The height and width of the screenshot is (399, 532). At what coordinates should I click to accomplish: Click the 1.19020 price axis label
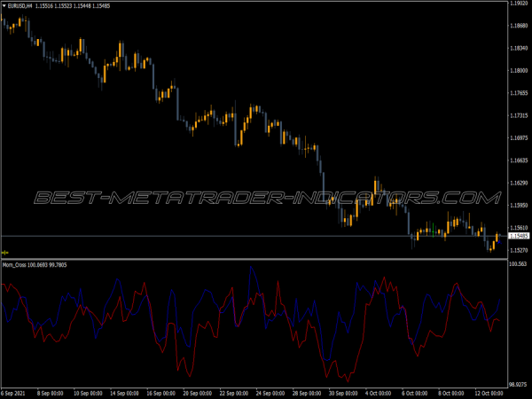click(x=519, y=4)
